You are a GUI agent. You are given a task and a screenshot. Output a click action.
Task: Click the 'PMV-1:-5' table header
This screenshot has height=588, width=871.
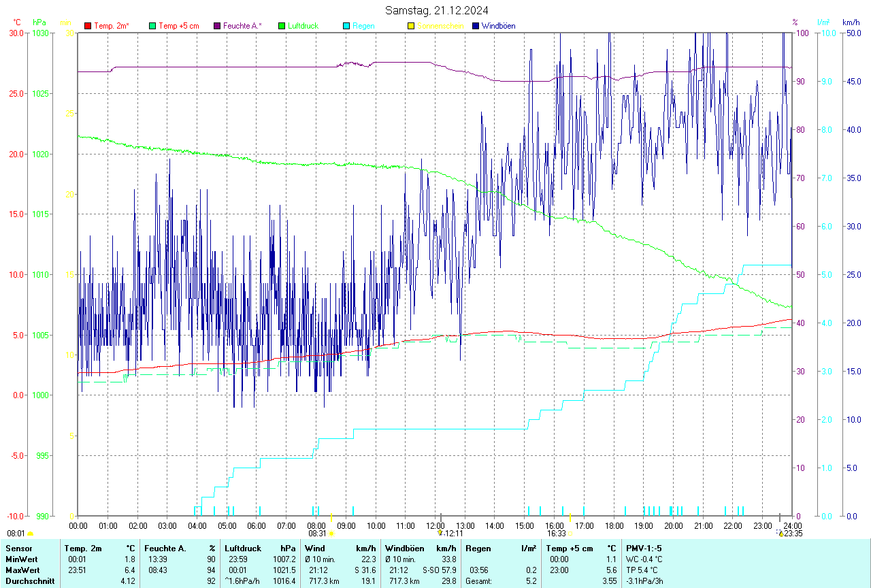644,549
